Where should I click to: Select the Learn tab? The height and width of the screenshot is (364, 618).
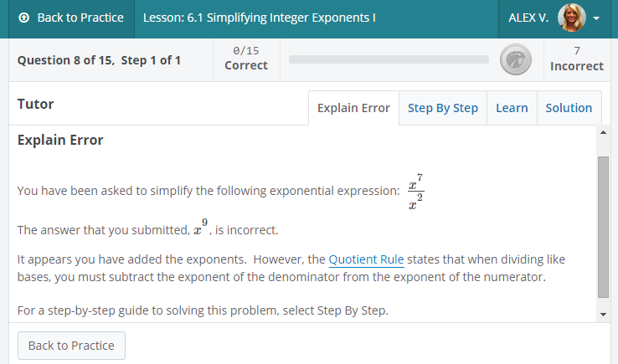click(512, 108)
